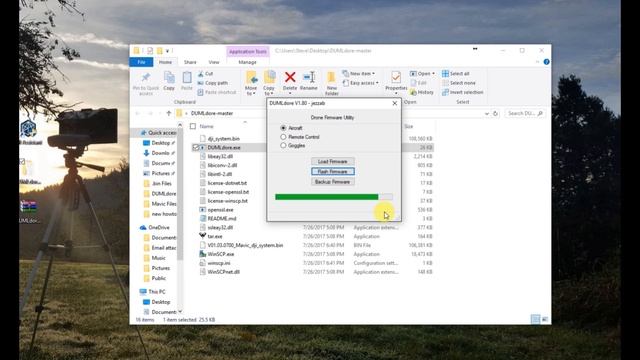Click the WinSCP.exe file
Screen dimensions: 640x360
point(220,254)
